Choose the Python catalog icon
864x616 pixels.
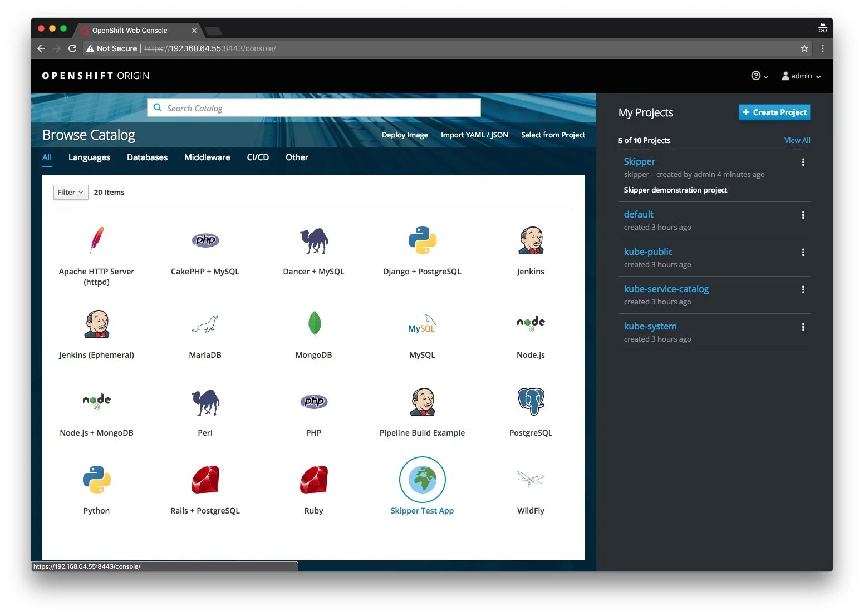tap(97, 480)
